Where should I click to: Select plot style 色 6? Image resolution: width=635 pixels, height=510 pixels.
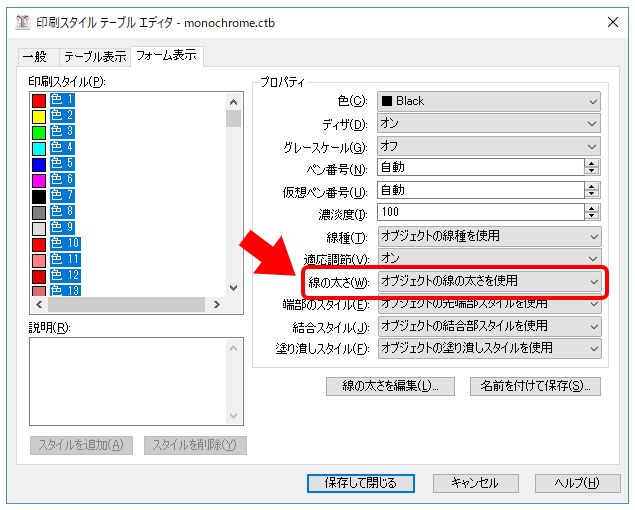pyautogui.click(x=62, y=179)
